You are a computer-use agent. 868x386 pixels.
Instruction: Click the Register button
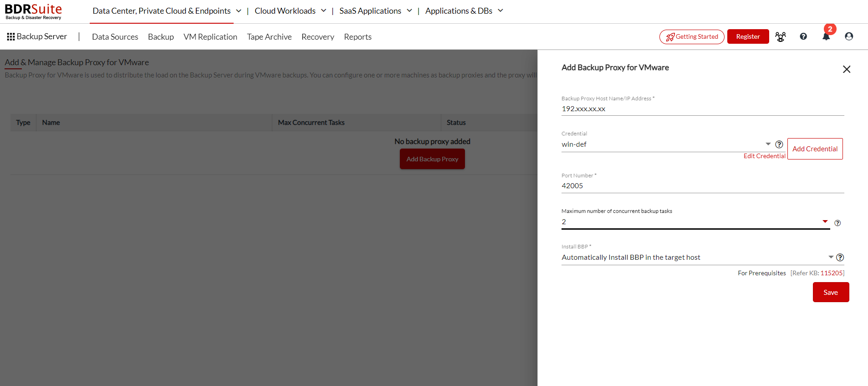pyautogui.click(x=748, y=36)
